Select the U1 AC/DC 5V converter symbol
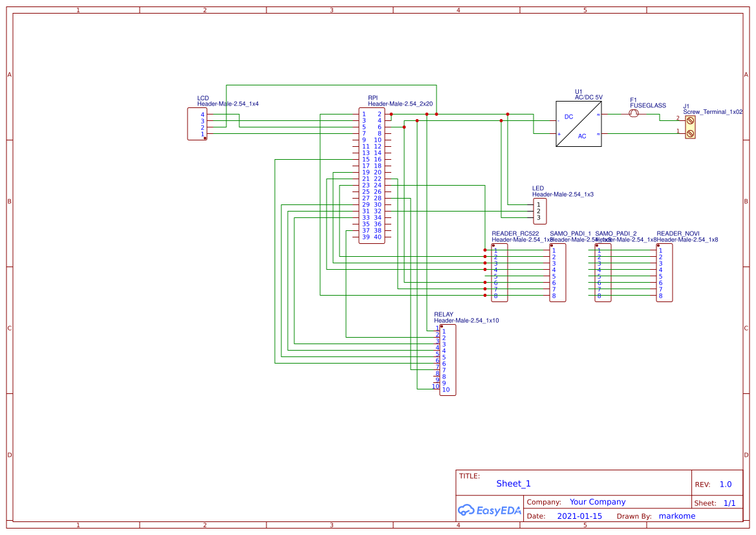The image size is (756, 535). [x=578, y=124]
